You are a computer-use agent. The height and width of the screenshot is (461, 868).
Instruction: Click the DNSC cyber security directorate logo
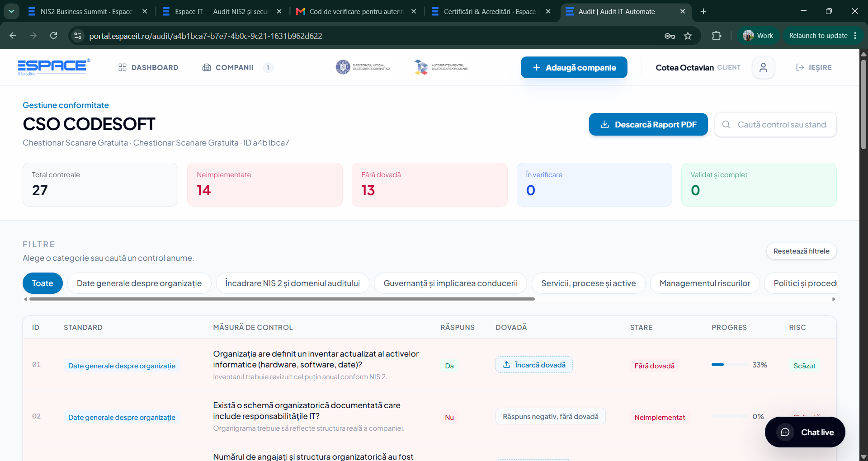click(363, 67)
